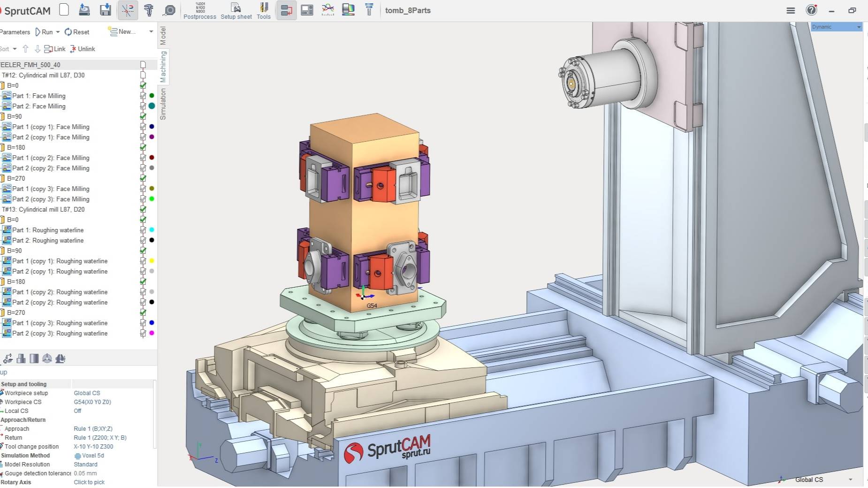Click the Link button
The image size is (868, 488).
coord(55,49)
